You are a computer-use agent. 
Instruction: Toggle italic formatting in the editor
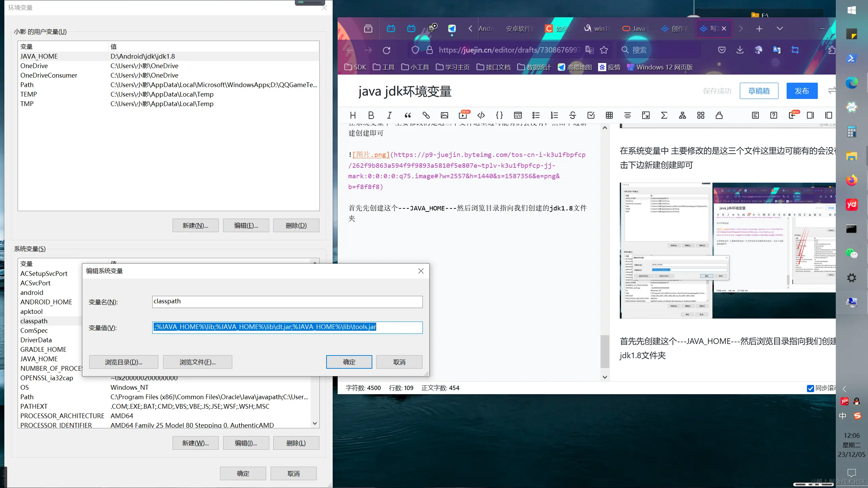(x=389, y=115)
